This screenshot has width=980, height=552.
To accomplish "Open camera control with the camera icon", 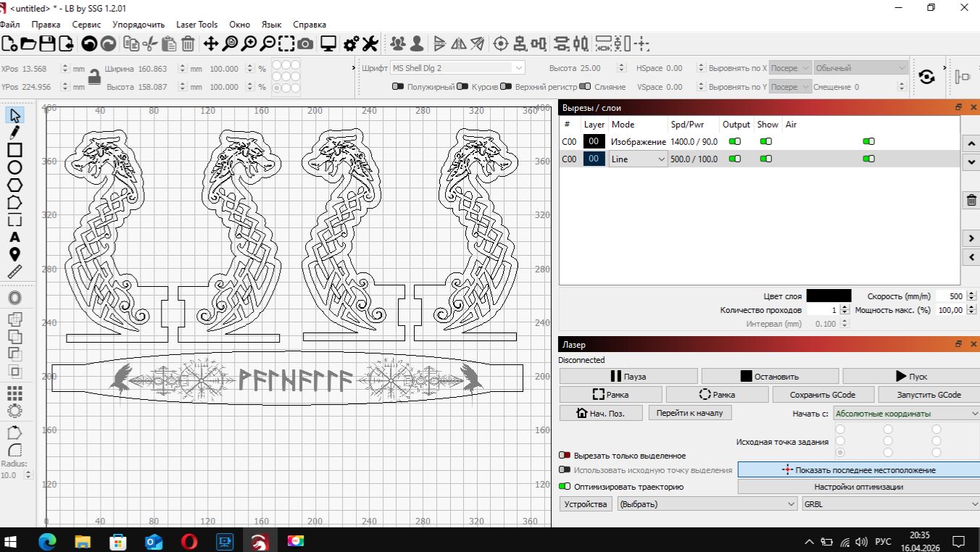I will (305, 44).
